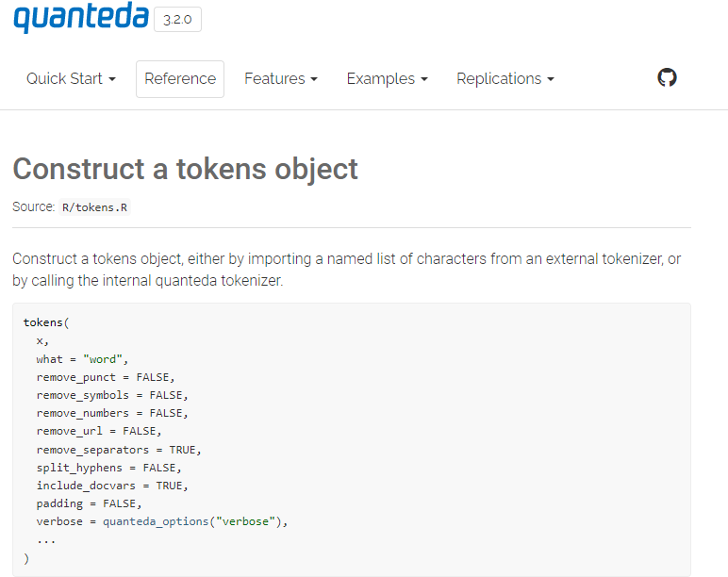Open the R/tokens.R source link
This screenshot has width=728, height=577.
(x=93, y=207)
